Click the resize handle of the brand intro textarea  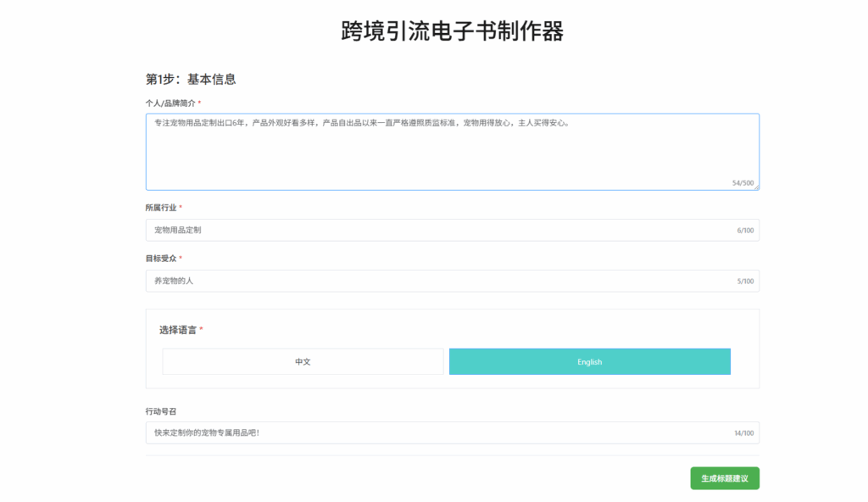tap(755, 187)
